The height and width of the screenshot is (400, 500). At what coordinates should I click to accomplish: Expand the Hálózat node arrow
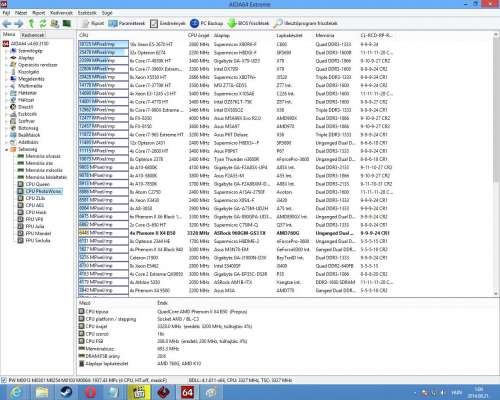pyautogui.click(x=6, y=100)
